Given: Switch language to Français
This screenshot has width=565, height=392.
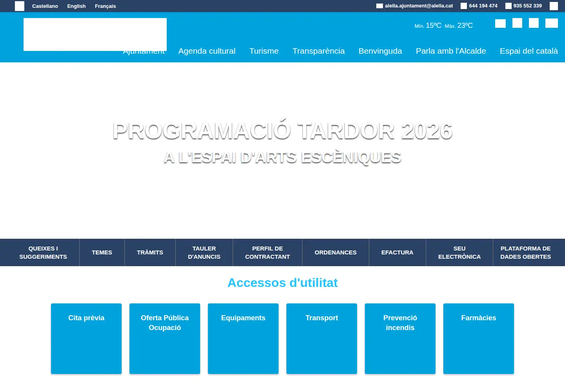Looking at the screenshot, I should (105, 6).
